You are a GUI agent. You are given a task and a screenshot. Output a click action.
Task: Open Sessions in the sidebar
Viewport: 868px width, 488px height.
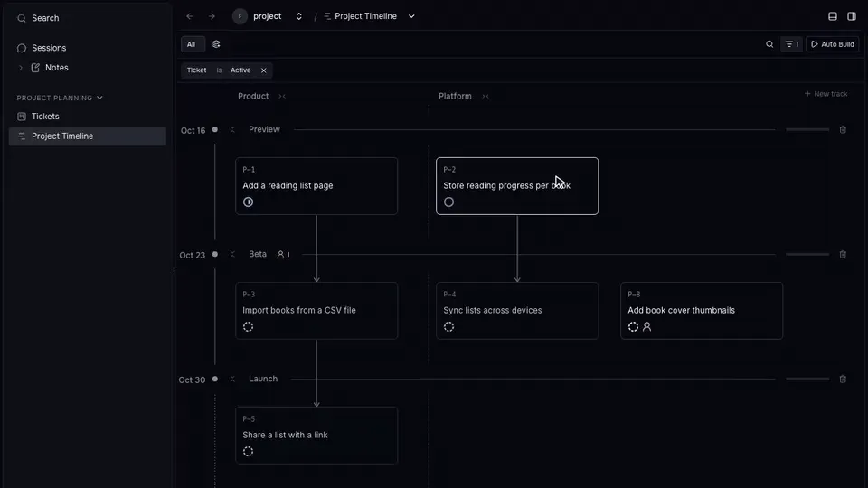tap(88, 48)
